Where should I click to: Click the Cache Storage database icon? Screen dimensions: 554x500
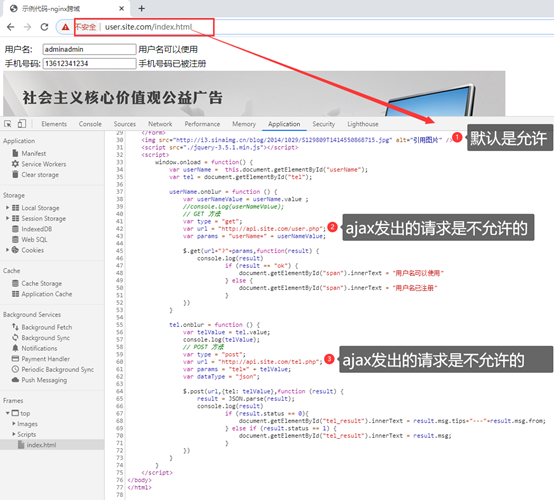(x=15, y=283)
